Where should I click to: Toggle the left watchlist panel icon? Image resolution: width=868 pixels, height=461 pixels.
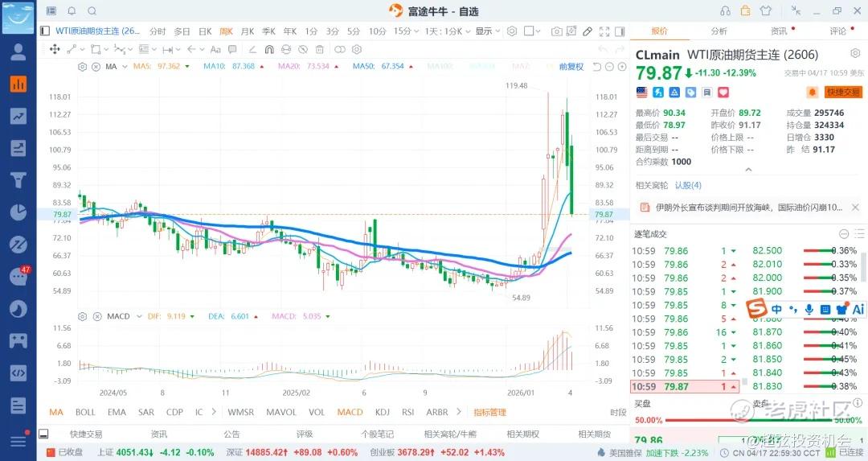[x=45, y=31]
